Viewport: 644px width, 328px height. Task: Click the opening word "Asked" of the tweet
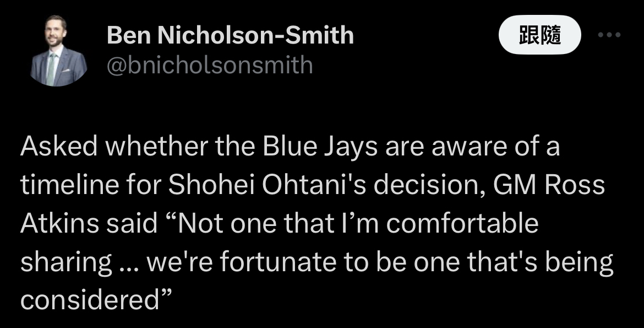point(59,147)
